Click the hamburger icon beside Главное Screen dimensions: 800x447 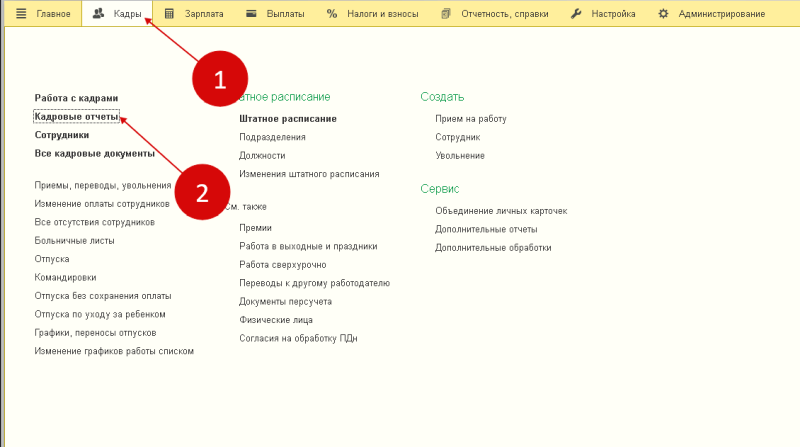click(21, 14)
